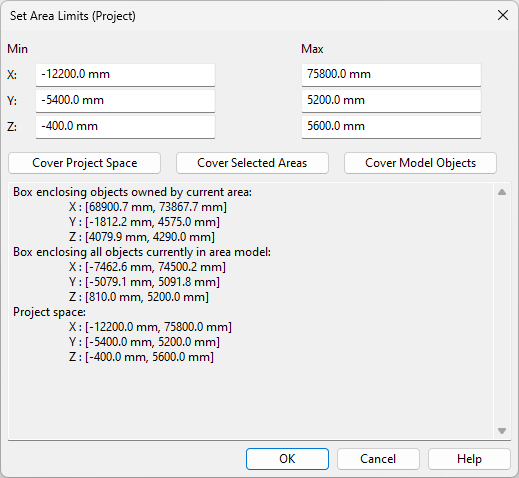The height and width of the screenshot is (478, 519).
Task: Close the dialog using the X icon
Action: (503, 15)
